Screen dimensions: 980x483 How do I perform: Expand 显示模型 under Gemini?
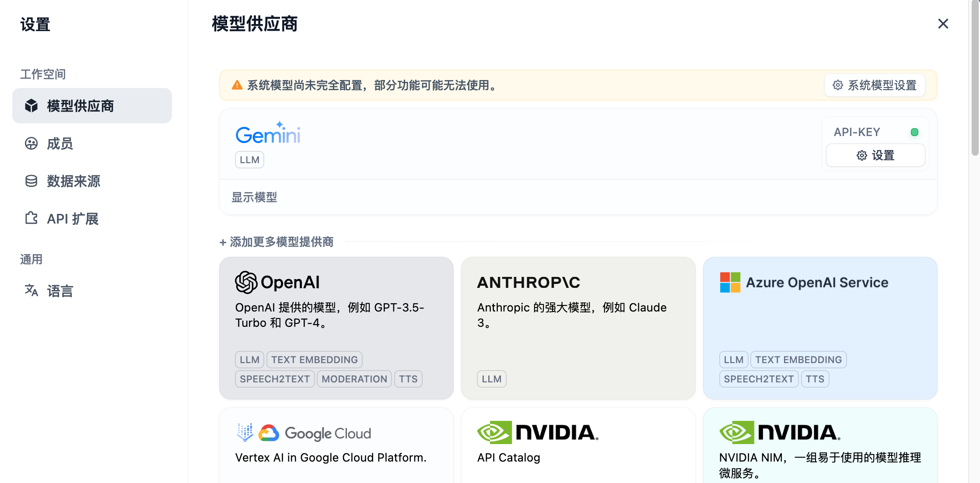(x=254, y=197)
